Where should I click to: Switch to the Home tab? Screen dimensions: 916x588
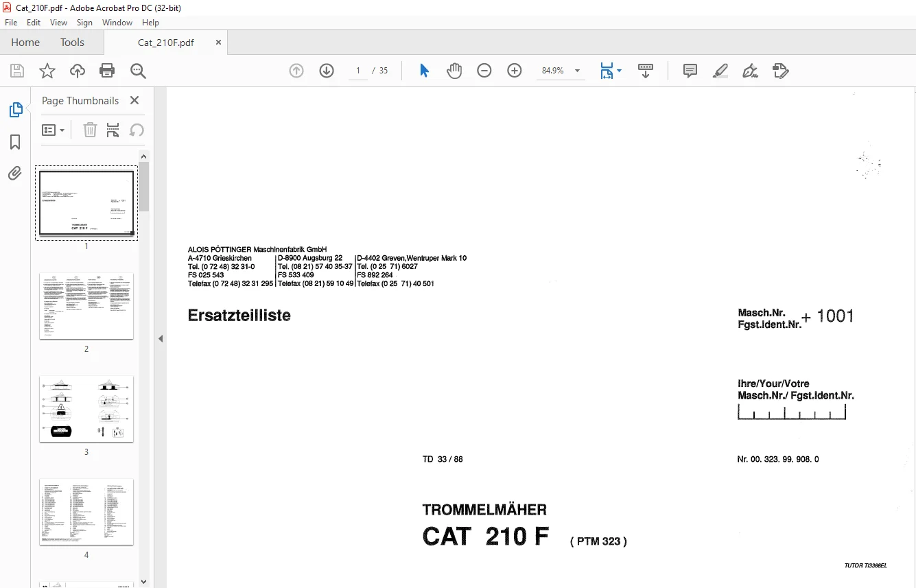[25, 42]
